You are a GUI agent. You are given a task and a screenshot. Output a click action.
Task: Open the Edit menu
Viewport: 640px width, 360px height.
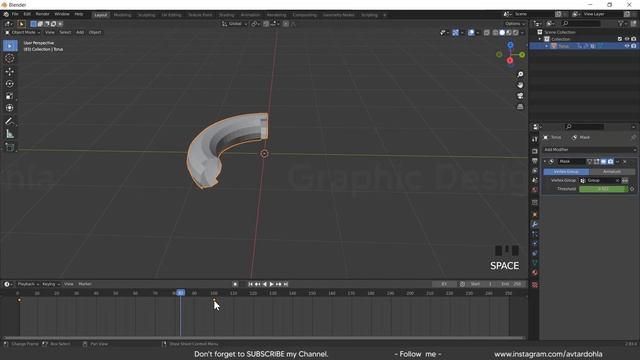(27, 14)
